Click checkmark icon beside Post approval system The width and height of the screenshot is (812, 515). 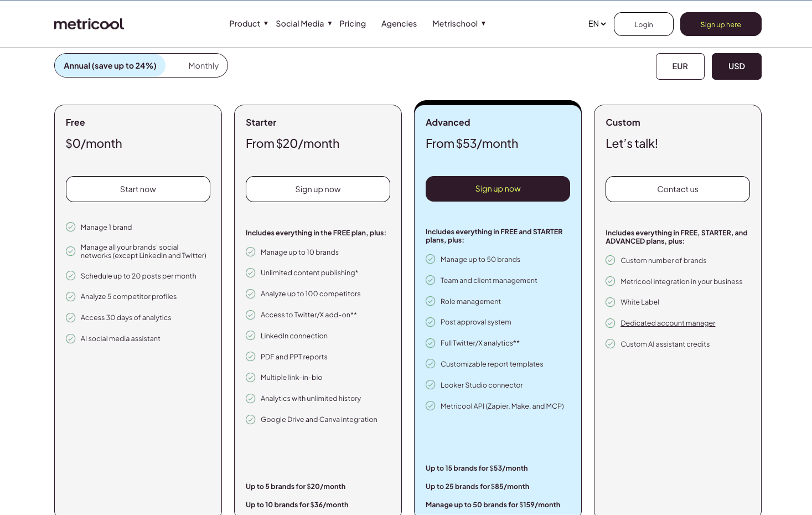[431, 322]
